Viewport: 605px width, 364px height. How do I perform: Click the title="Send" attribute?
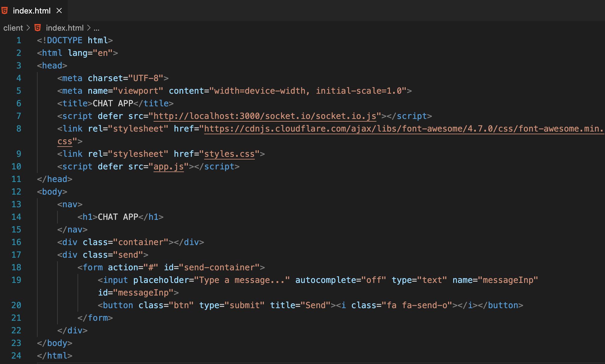300,305
